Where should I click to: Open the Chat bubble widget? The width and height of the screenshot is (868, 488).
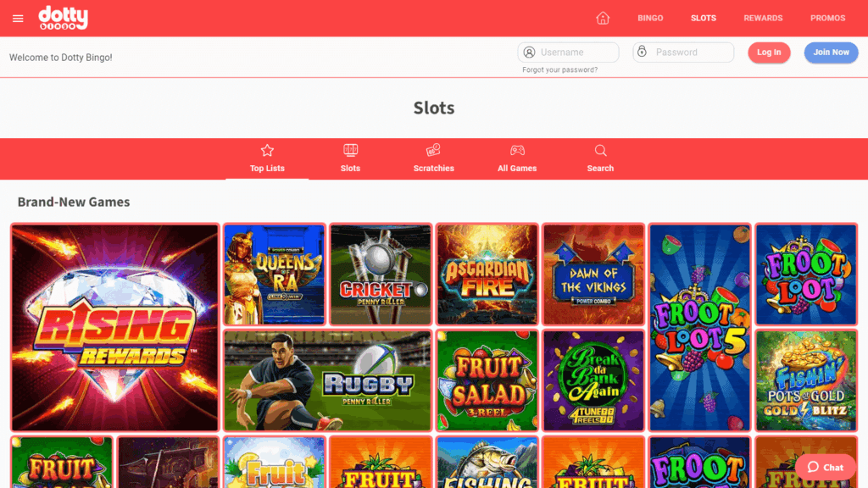click(x=826, y=468)
